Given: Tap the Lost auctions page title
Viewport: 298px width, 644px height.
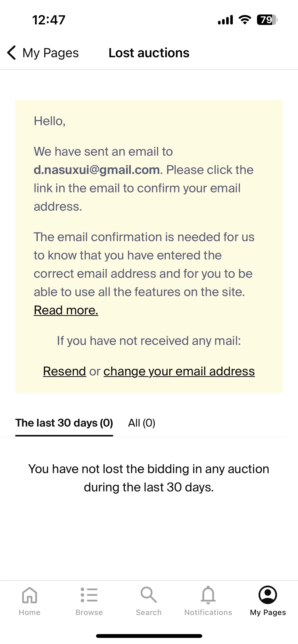Looking at the screenshot, I should pos(149,53).
